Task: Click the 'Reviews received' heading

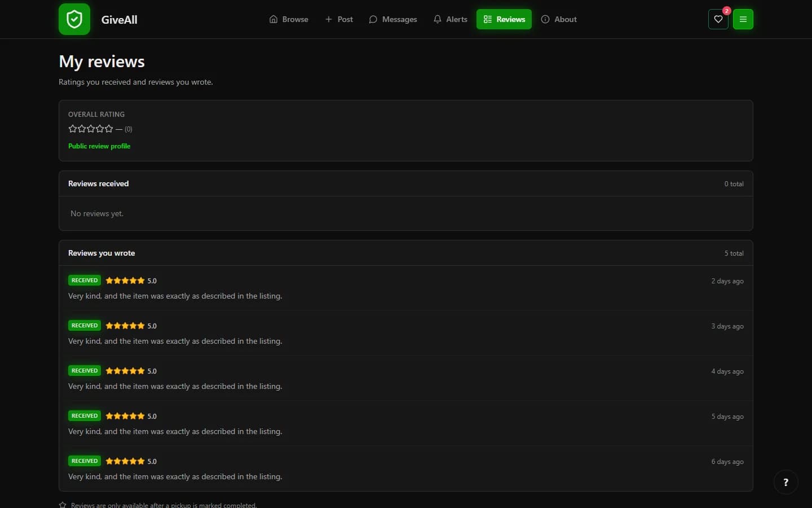Action: click(x=99, y=183)
